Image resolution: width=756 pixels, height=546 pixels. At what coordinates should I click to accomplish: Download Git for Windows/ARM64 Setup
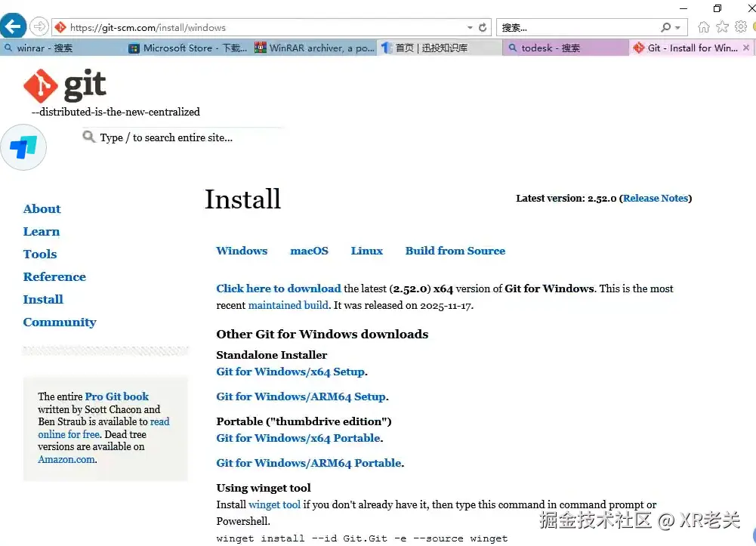pos(301,396)
